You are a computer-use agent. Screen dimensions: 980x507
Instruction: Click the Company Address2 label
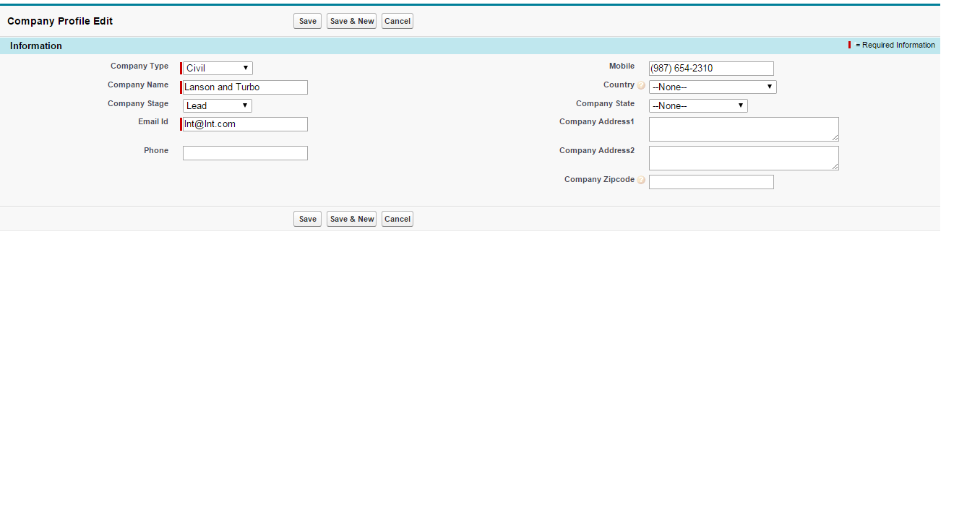597,150
